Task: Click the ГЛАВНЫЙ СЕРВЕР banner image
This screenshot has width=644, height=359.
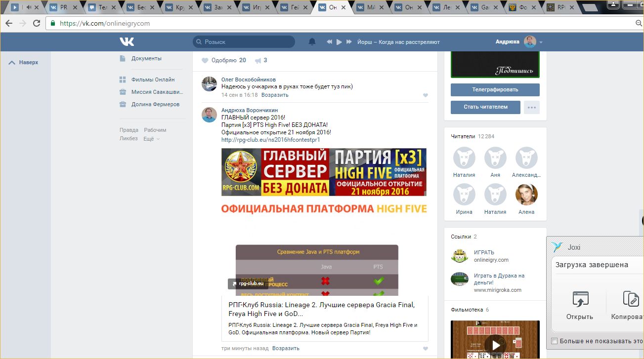Action: [x=324, y=172]
